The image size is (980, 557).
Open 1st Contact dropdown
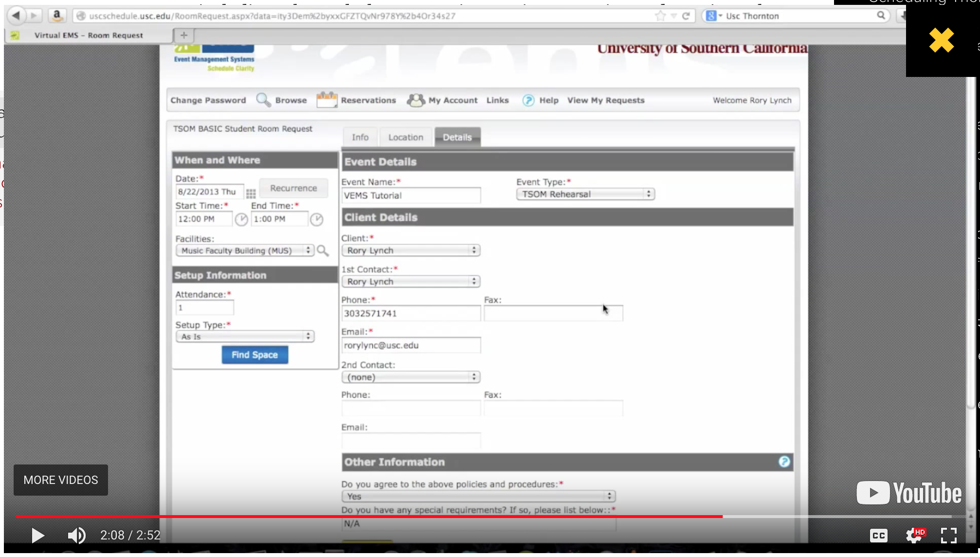tap(411, 281)
